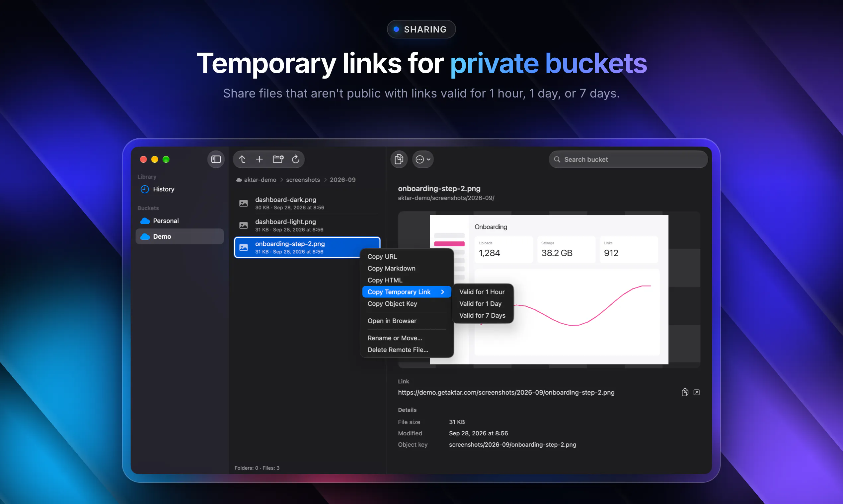This screenshot has width=843, height=504.
Task: Open the demo.getaktar.com file link
Action: coord(506,392)
